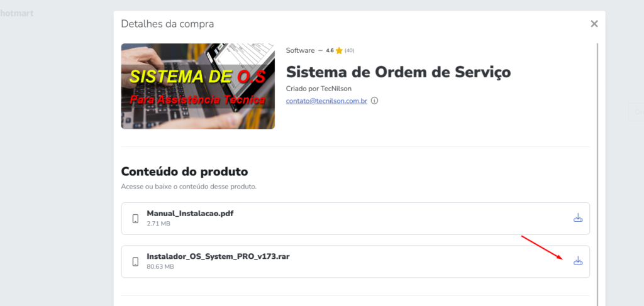Click the (40) reviews count
The image size is (644, 306).
pos(349,50)
